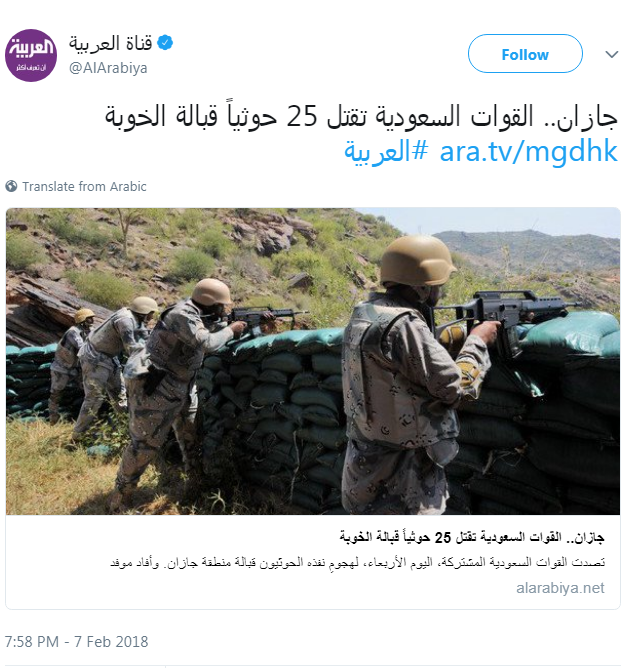Click the card's Arabic description snippet
623x668 pixels.
pyautogui.click(x=357, y=563)
